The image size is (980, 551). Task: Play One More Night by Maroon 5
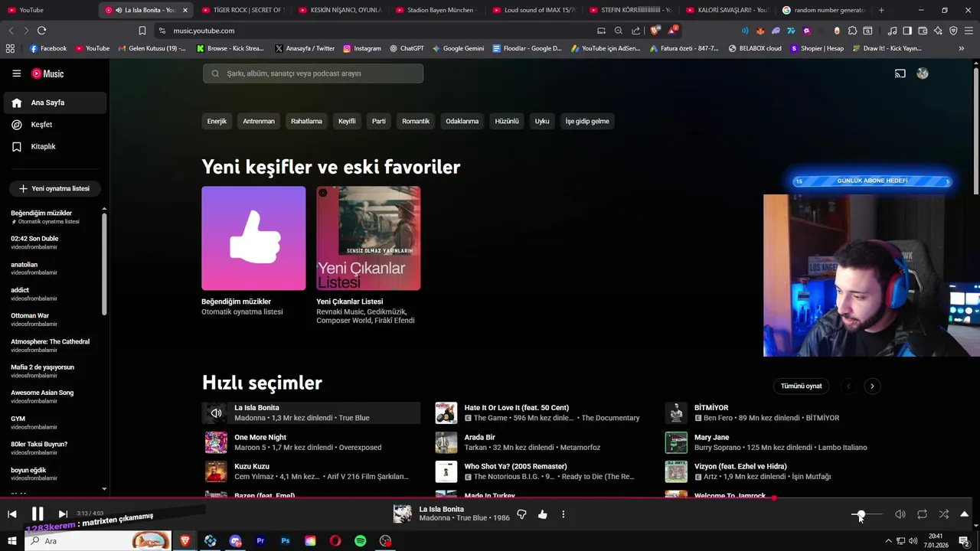point(311,442)
